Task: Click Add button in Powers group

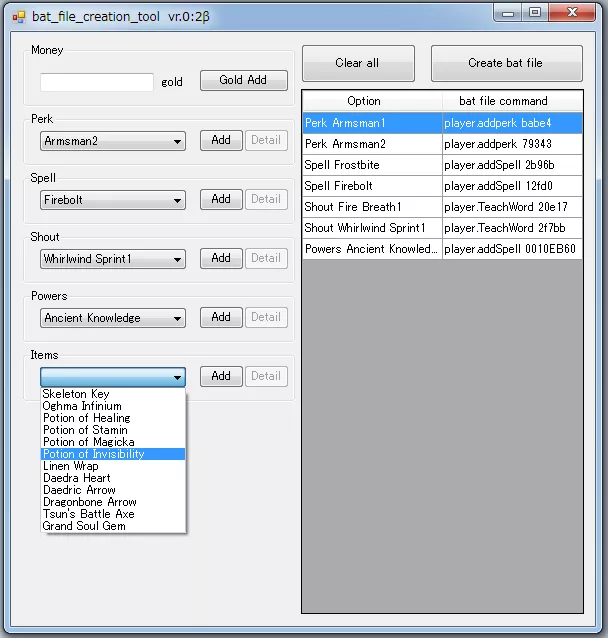Action: point(221,317)
